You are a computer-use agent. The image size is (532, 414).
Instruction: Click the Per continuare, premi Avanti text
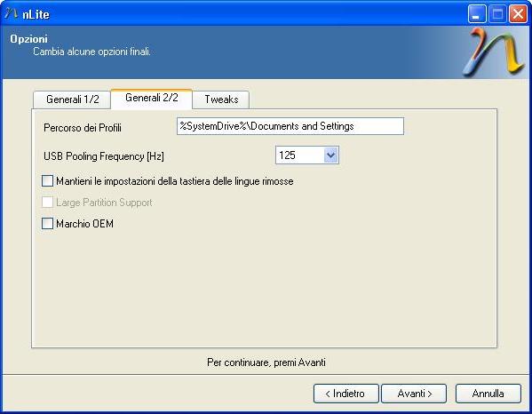[x=266, y=362]
